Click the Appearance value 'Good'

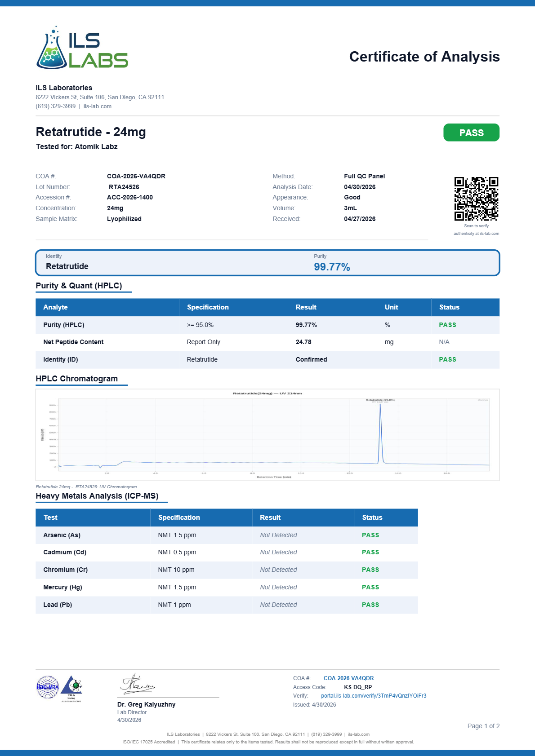[x=352, y=197]
